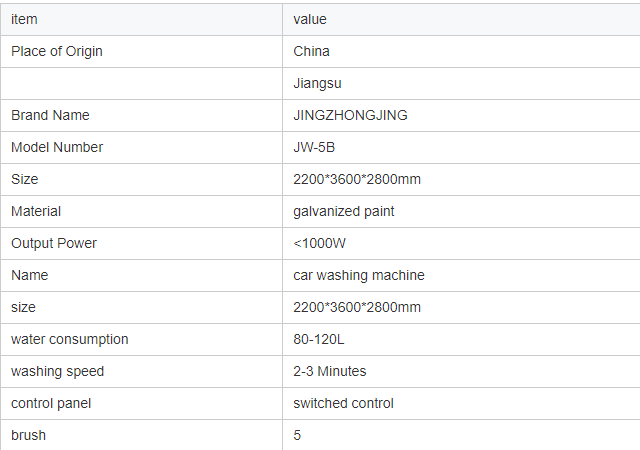This screenshot has width=640, height=450.
Task: Select the 'water consumption' label
Action: pos(70,339)
